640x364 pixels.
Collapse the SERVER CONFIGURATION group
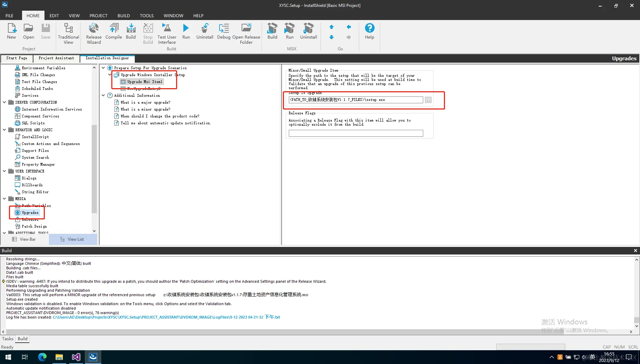[x=4, y=102]
